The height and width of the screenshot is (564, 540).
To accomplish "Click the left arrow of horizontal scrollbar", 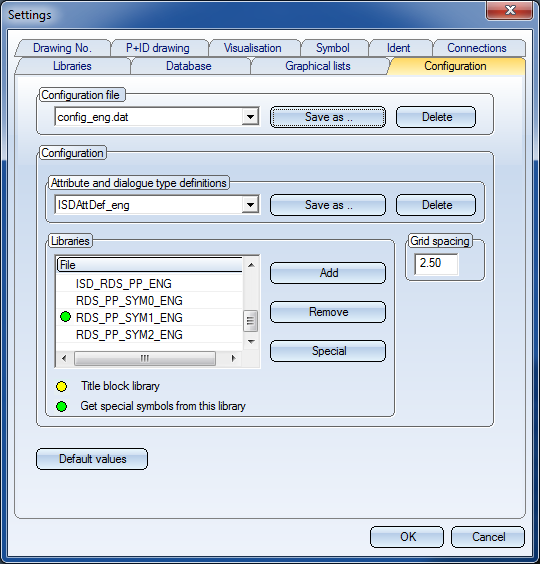I will [x=64, y=358].
